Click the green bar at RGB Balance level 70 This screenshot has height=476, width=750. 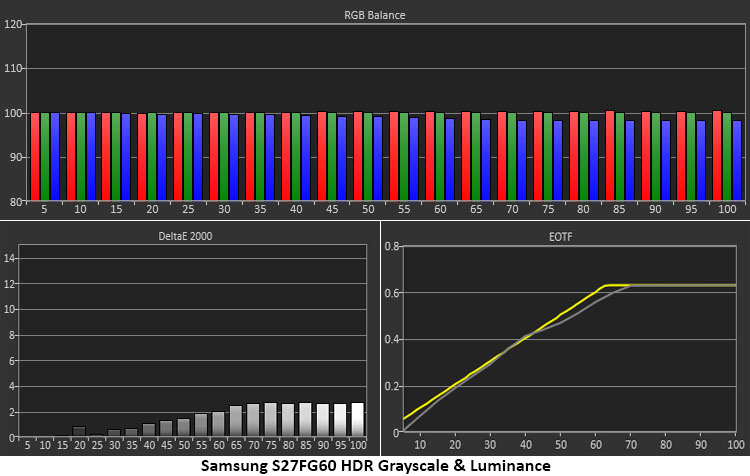[512, 156]
